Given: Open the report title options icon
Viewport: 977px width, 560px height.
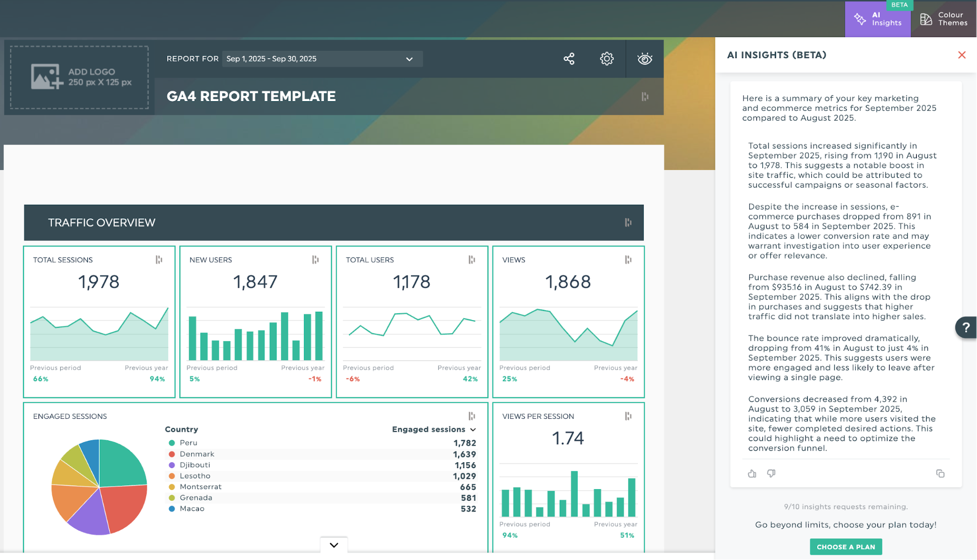Looking at the screenshot, I should pyautogui.click(x=645, y=96).
